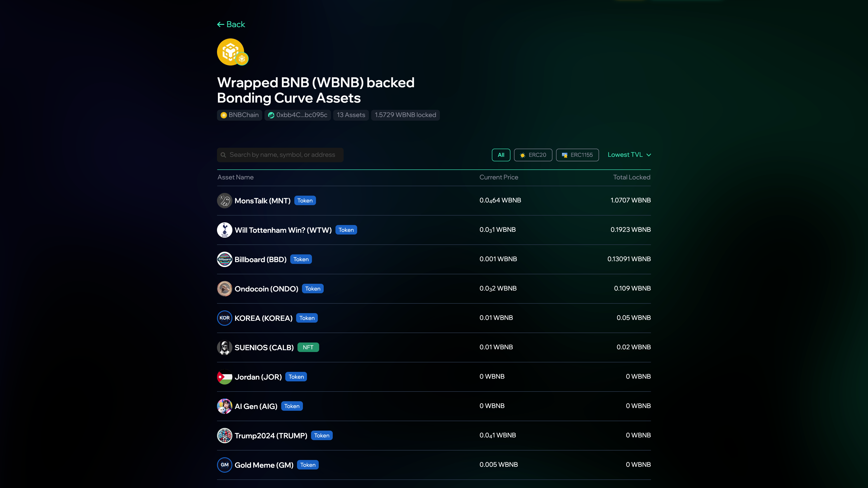Viewport: 868px width, 488px height.
Task: Click the KOREA token circular KOR icon
Action: coord(224,318)
